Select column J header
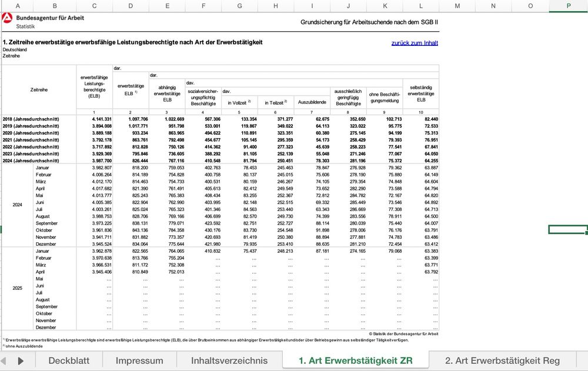 (348, 6)
